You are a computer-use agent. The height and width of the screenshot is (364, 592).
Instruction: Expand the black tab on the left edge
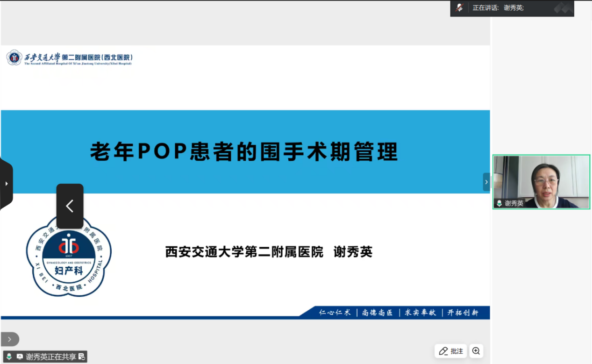coord(7,184)
